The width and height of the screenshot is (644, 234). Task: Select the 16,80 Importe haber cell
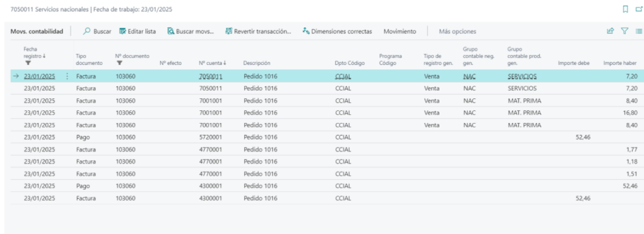pos(631,112)
